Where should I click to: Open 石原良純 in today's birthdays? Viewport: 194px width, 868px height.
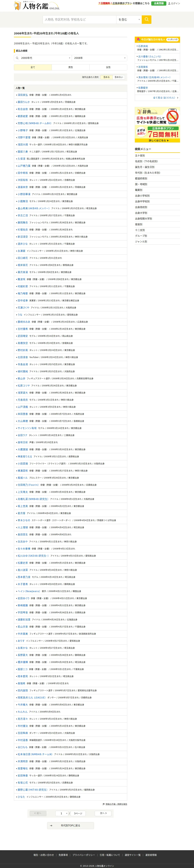click(143, 46)
